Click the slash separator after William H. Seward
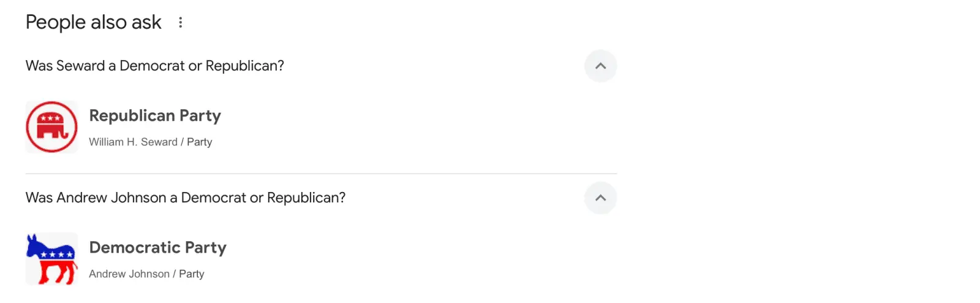 click(x=182, y=142)
